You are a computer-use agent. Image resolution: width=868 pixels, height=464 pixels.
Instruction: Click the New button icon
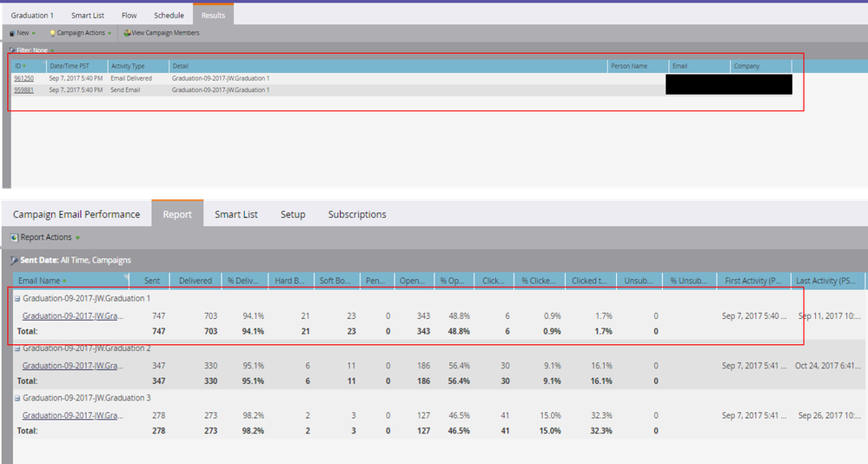click(11, 33)
